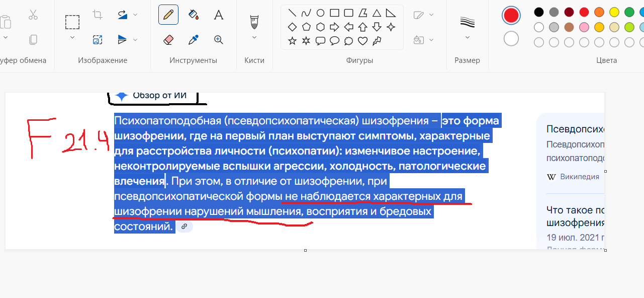Image resolution: width=644 pixels, height=298 pixels.
Task: Select the Color picker eyedropper
Action: point(194,39)
